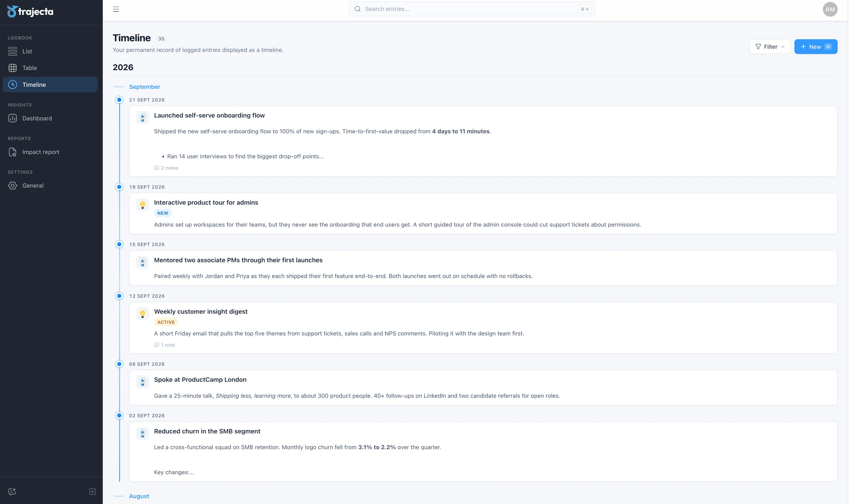Viewport: 849px width, 504px height.
Task: Click the September month heading
Action: [144, 87]
